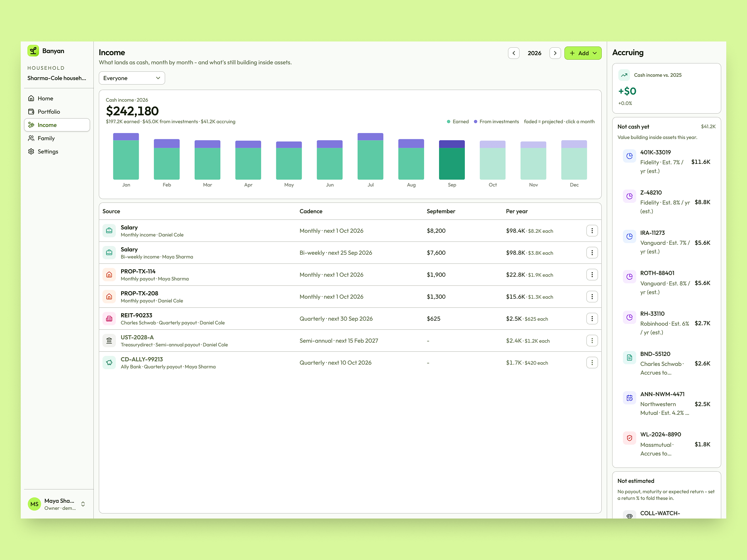Open Settings from the sidebar
Image resolution: width=747 pixels, height=560 pixels.
click(x=57, y=151)
